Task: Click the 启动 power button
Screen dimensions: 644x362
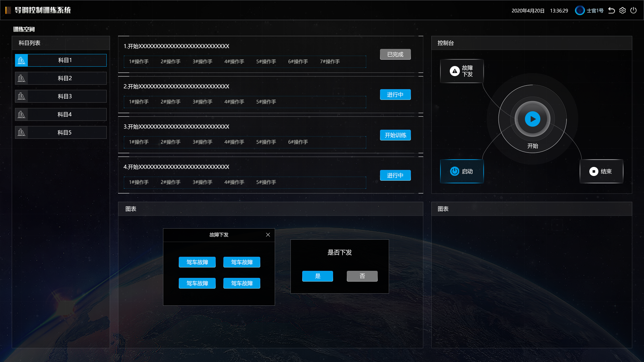Action: (462, 171)
